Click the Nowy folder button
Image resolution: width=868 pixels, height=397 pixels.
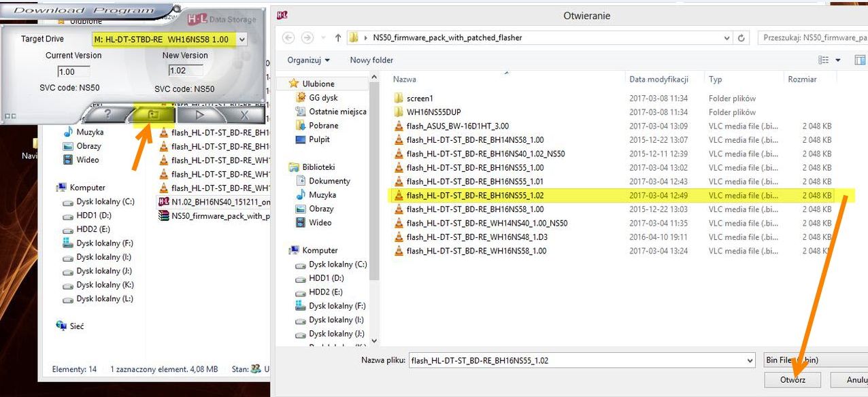pos(371,60)
